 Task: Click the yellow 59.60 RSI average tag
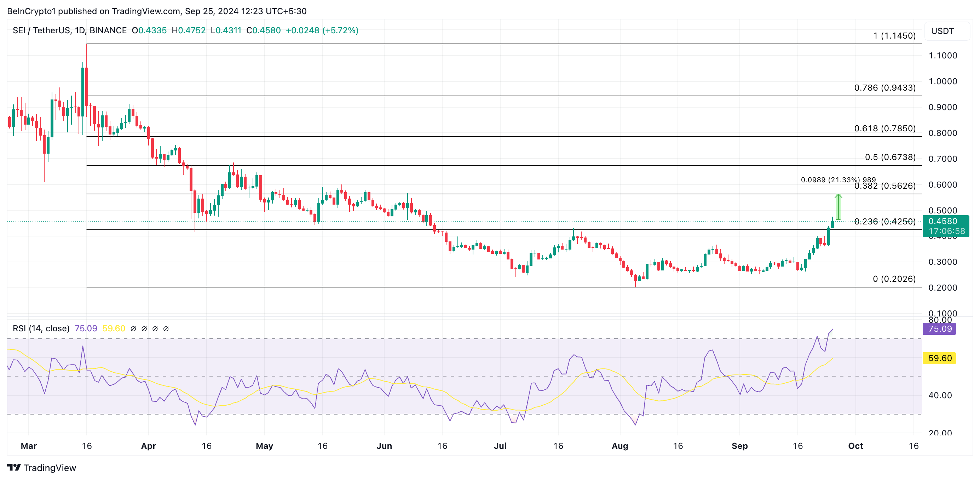(939, 358)
